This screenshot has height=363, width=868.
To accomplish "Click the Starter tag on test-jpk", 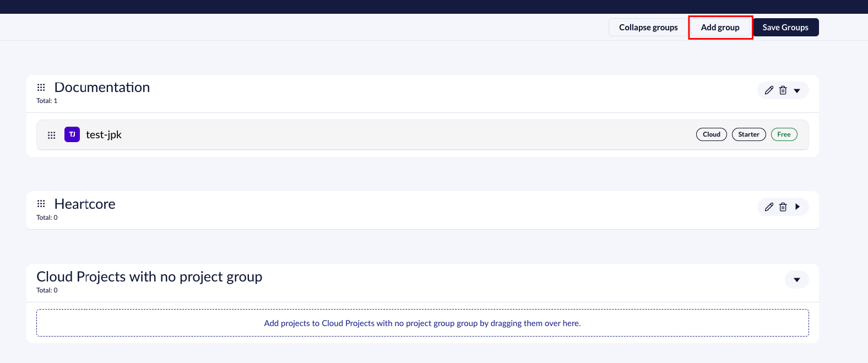I will tap(748, 134).
